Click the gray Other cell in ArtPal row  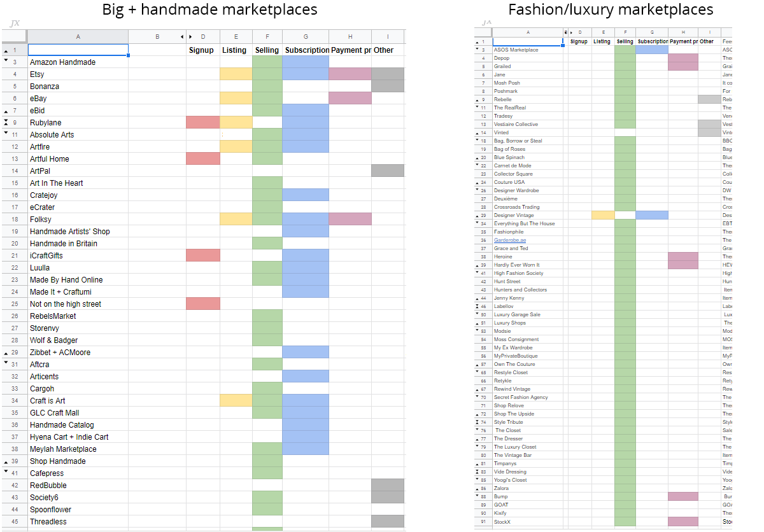pyautogui.click(x=387, y=171)
